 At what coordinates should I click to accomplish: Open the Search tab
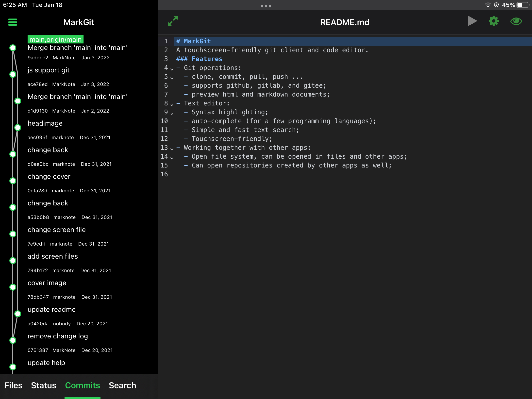click(x=122, y=385)
